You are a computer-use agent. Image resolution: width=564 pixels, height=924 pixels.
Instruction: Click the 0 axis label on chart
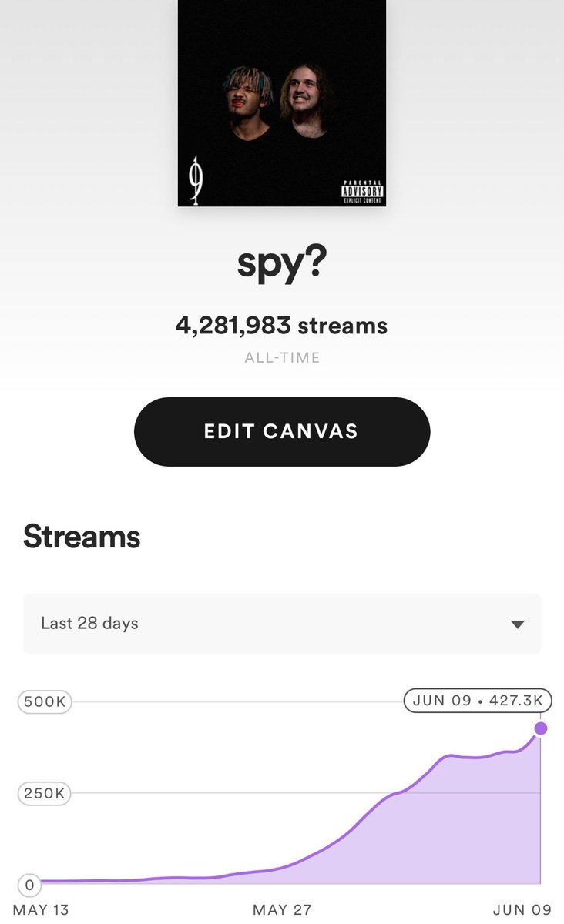coord(29,885)
